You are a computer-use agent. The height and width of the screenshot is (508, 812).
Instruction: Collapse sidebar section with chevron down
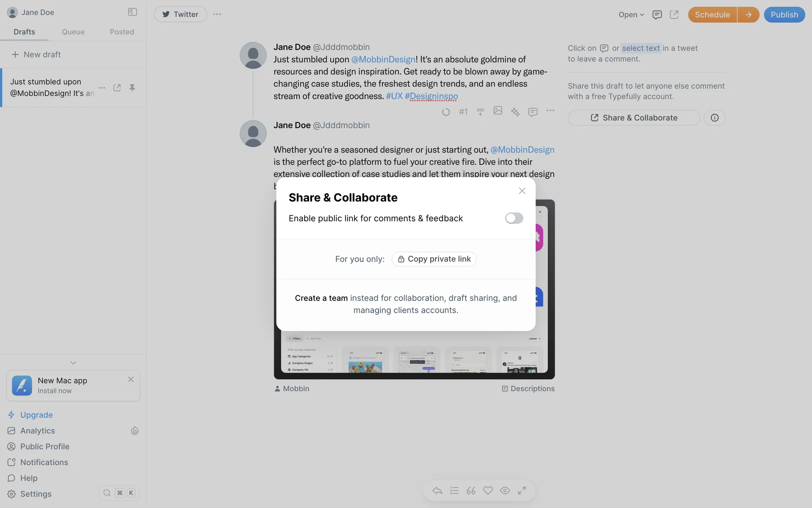(73, 363)
